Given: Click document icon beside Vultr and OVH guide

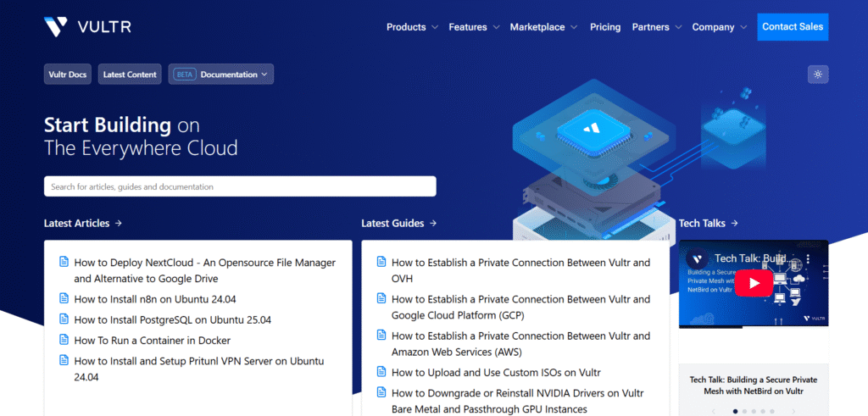Looking at the screenshot, I should pos(381,263).
